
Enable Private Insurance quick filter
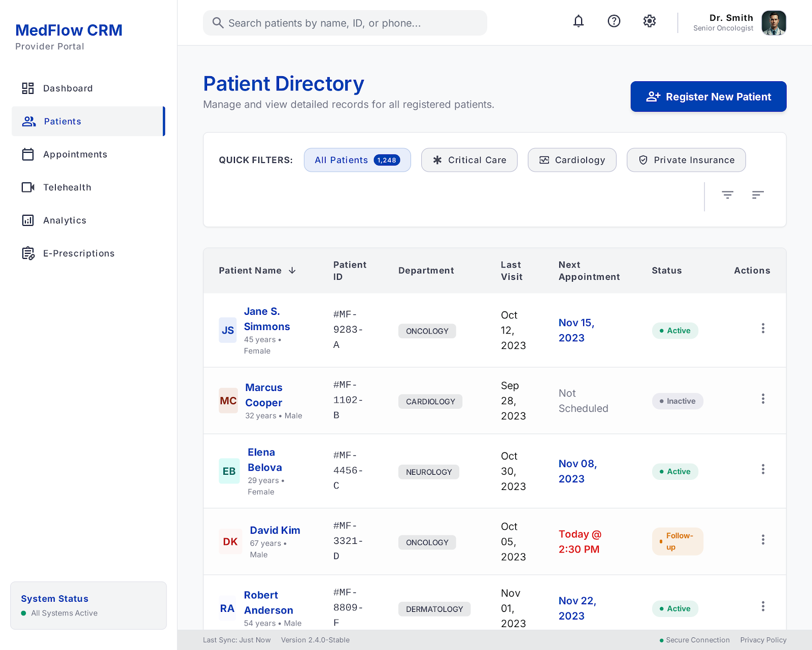click(686, 160)
